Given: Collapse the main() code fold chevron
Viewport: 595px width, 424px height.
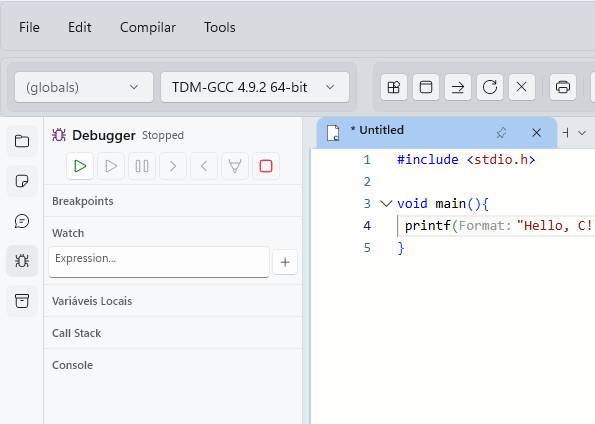Looking at the screenshot, I should click(x=386, y=204).
